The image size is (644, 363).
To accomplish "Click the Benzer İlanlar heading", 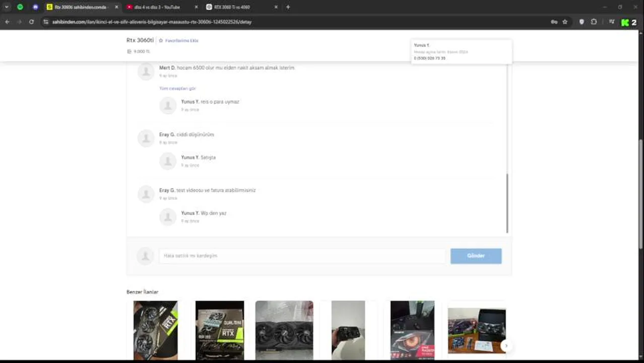I will coord(142,292).
